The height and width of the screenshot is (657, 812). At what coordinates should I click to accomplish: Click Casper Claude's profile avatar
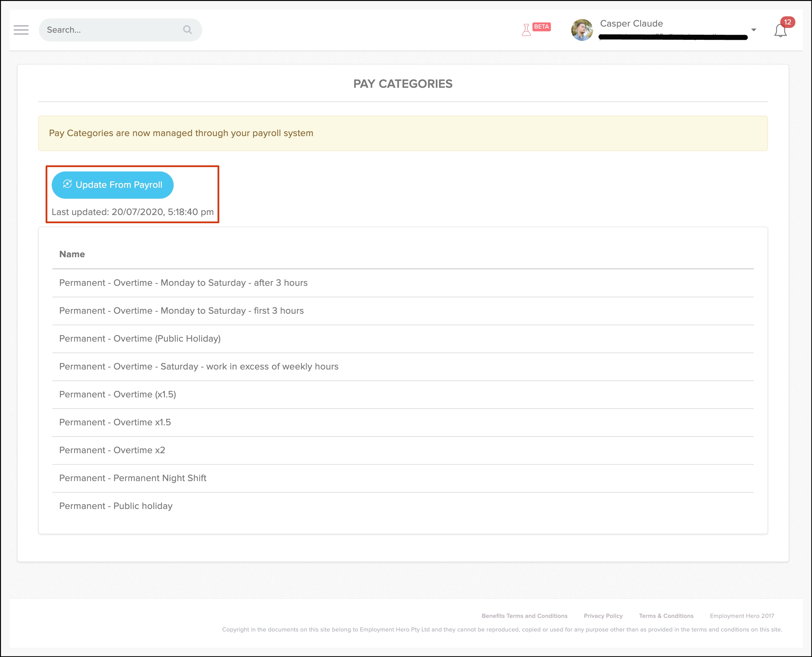click(582, 30)
